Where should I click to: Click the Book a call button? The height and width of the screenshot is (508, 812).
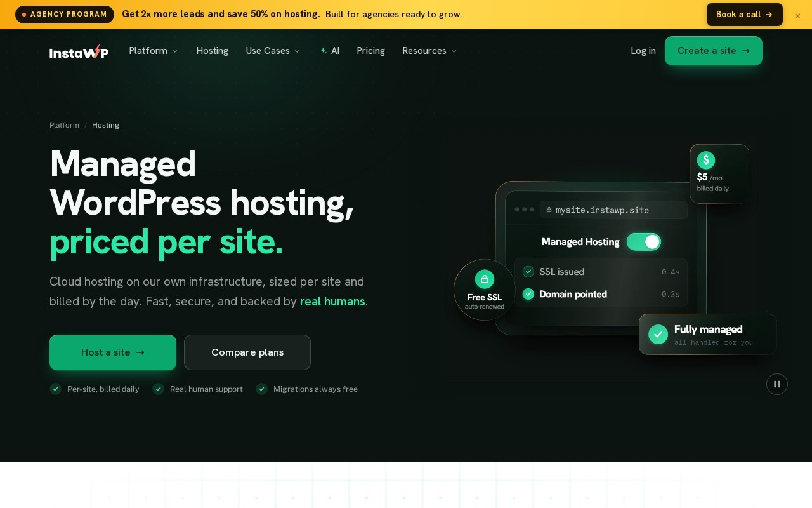(x=745, y=15)
